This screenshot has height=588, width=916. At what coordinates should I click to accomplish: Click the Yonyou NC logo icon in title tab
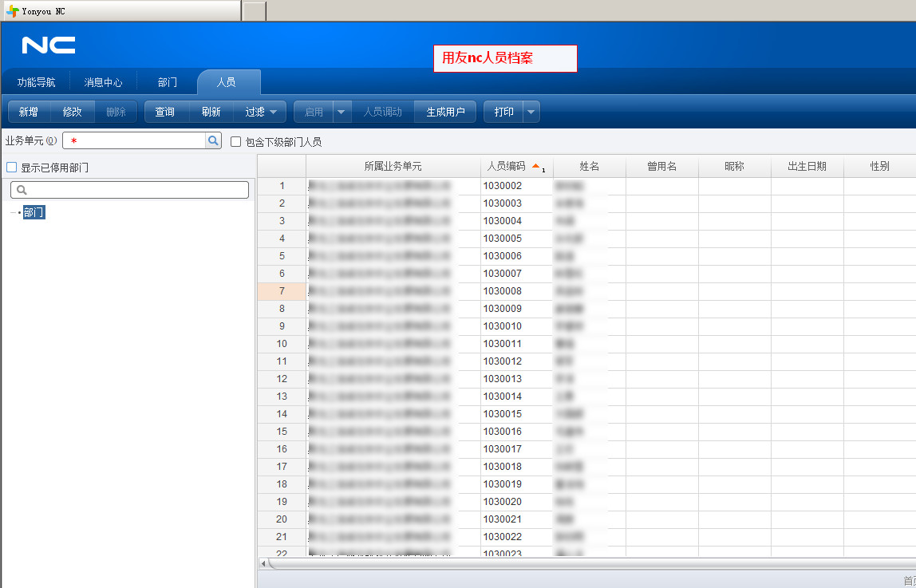pos(12,11)
